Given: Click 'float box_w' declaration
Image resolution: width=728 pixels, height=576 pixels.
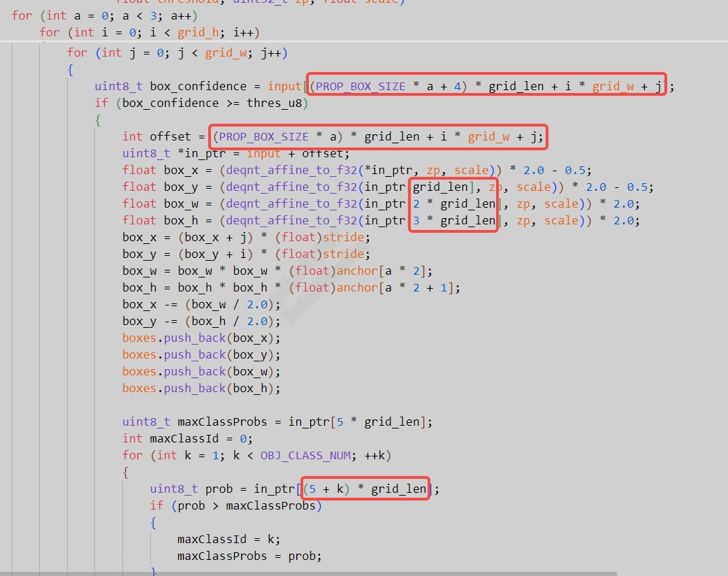Looking at the screenshot, I should click(x=160, y=203).
